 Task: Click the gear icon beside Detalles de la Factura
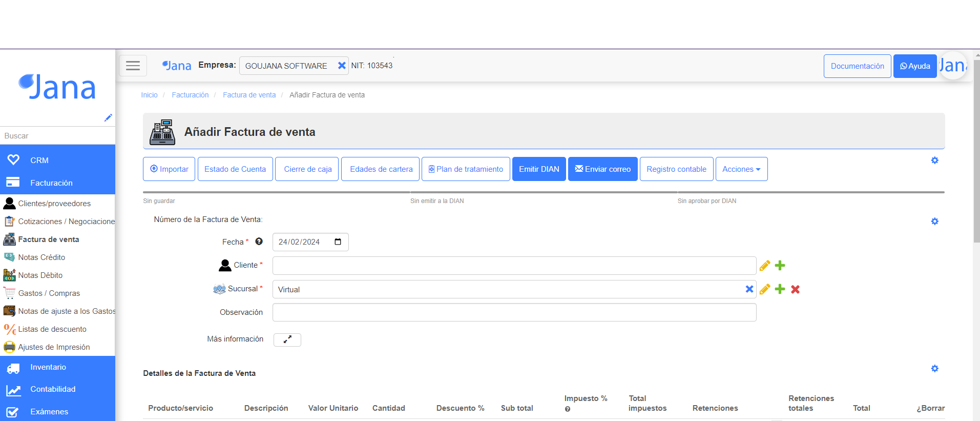tap(934, 369)
